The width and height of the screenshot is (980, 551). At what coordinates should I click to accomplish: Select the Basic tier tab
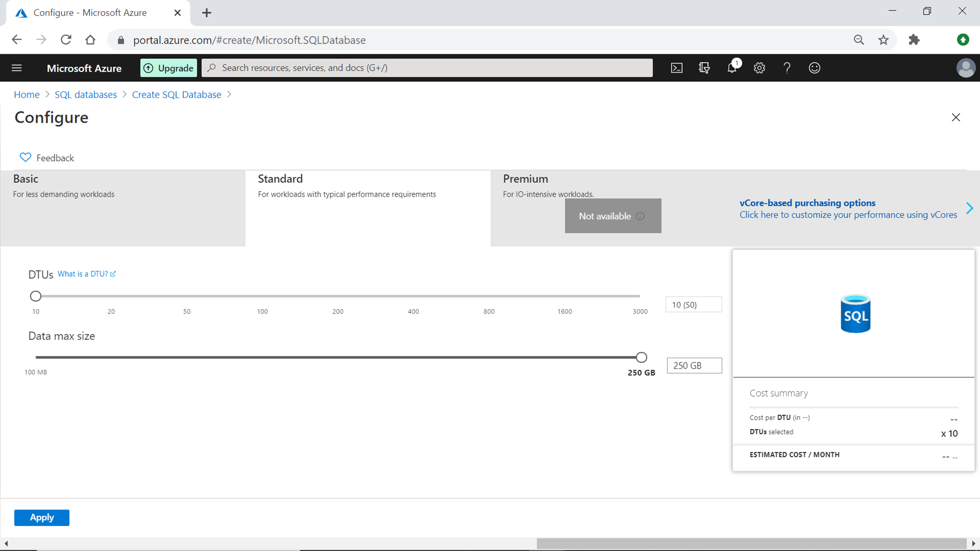(122, 208)
